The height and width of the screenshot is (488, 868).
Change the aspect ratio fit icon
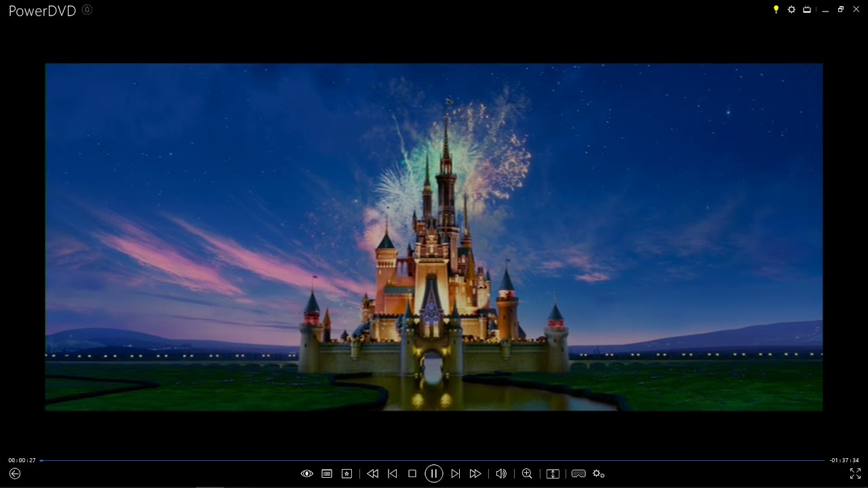(553, 474)
